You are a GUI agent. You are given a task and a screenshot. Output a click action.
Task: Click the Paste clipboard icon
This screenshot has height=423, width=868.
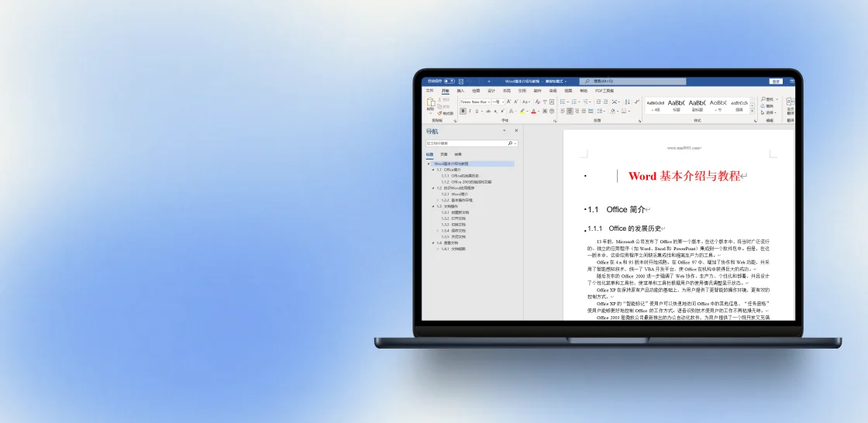click(x=431, y=101)
